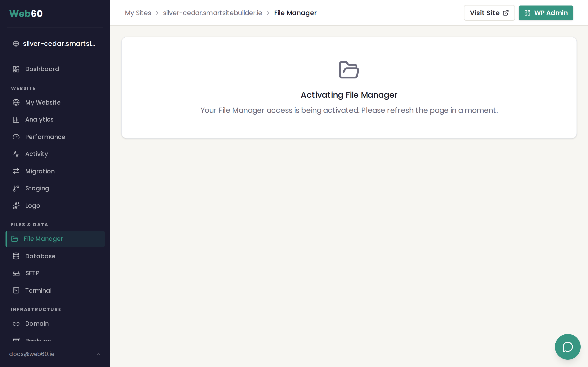The image size is (588, 367).
Task: Select the Domain link icon
Action: [16, 324]
